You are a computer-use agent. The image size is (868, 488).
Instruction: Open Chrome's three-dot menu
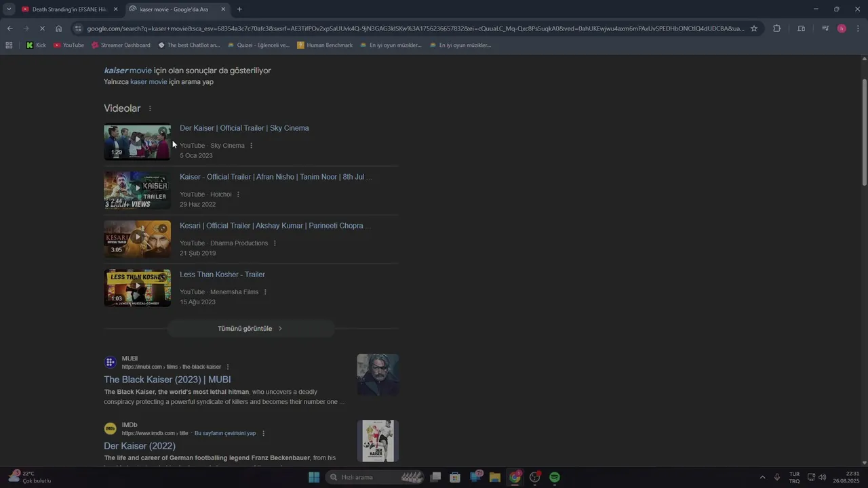(858, 28)
